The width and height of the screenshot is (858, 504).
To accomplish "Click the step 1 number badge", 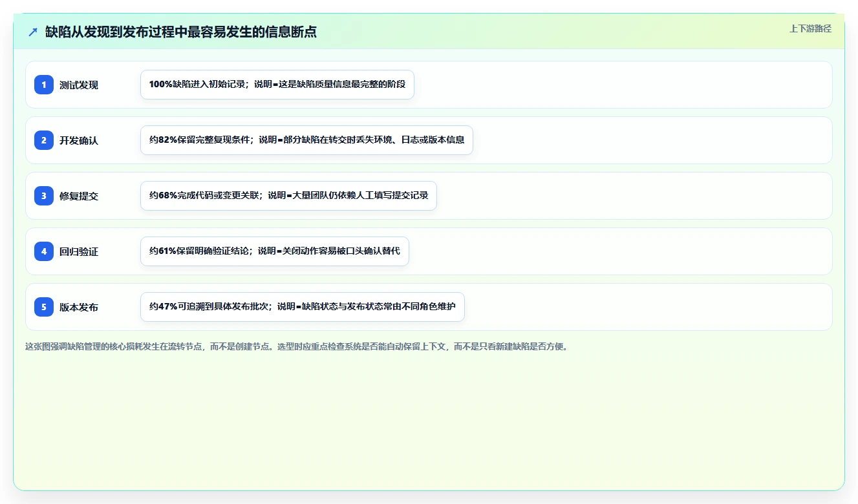I will tap(44, 85).
